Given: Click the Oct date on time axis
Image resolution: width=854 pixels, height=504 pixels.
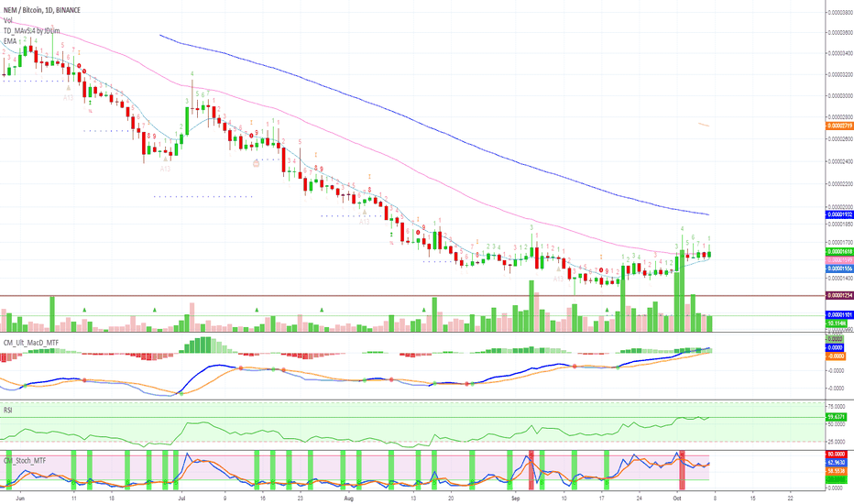Looking at the screenshot, I should [677, 498].
